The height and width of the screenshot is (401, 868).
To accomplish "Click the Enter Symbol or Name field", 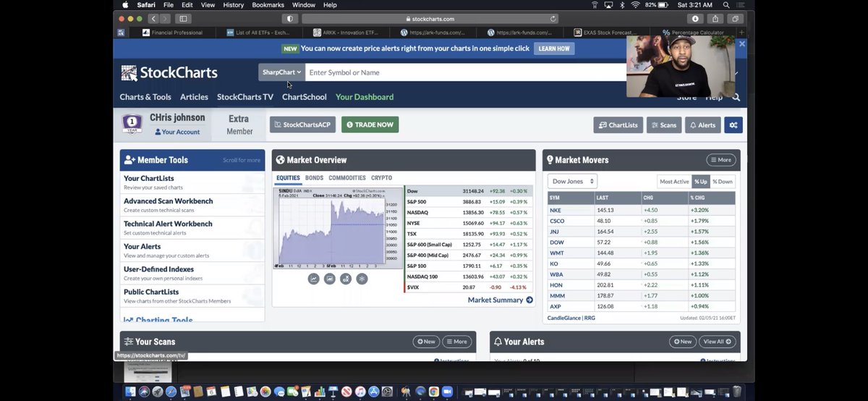I will 467,72.
